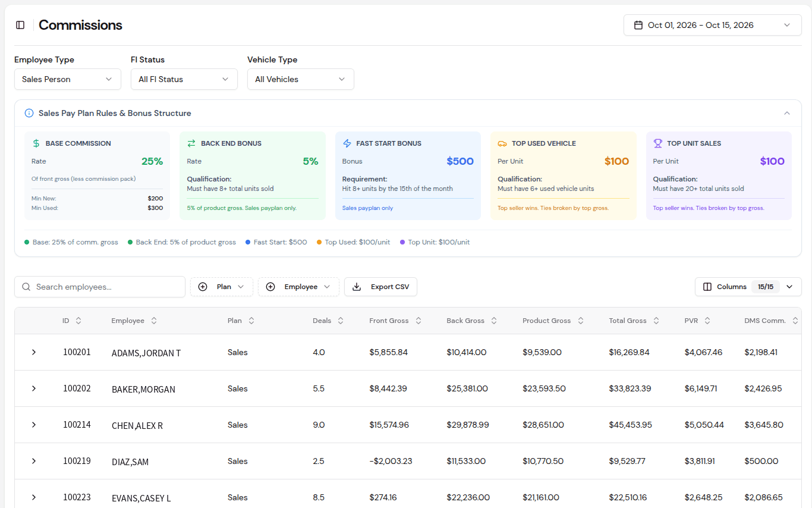Click the car icon on Top Used Vehicle
Screen dimensions: 812x508
(x=502, y=143)
